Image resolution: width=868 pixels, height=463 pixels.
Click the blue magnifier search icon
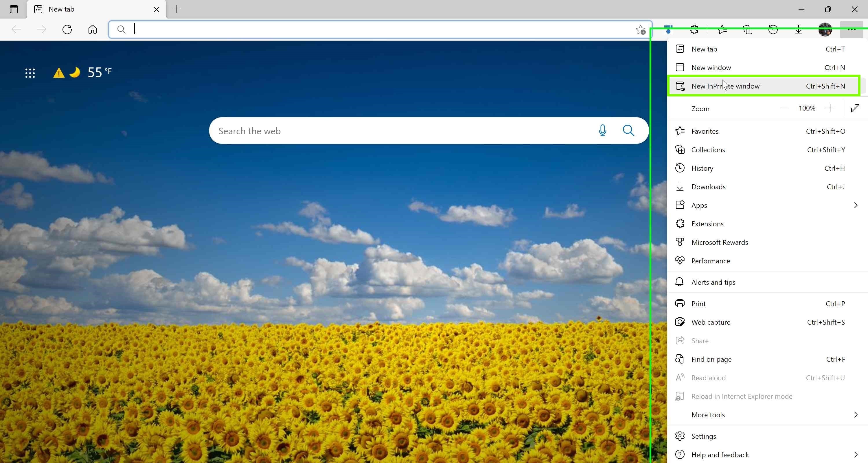[x=628, y=131]
